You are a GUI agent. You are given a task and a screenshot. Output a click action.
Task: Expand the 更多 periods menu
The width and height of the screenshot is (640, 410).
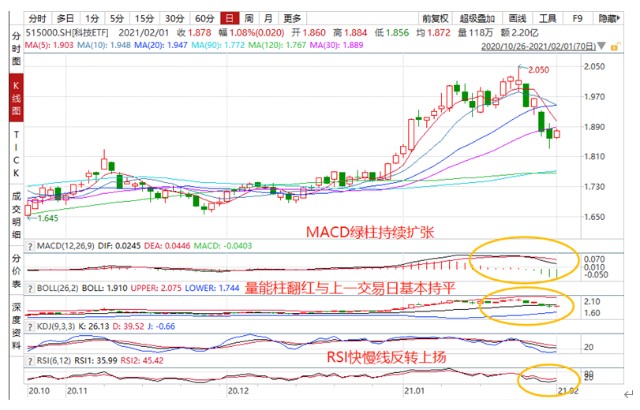292,18
